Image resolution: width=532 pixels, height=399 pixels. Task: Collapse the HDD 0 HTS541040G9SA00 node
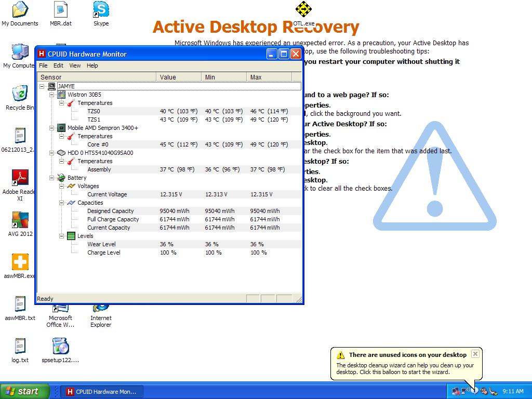tap(51, 153)
